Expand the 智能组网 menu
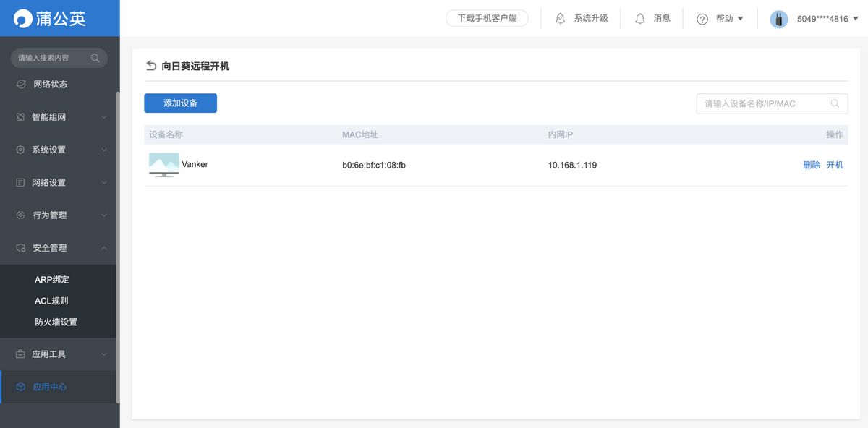 pos(59,117)
